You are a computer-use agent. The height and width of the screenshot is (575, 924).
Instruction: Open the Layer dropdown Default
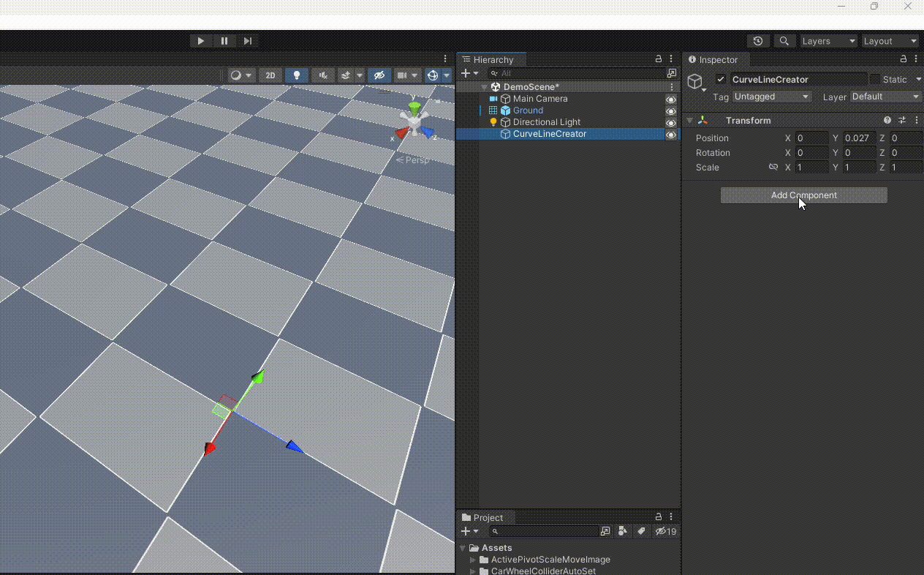(885, 97)
